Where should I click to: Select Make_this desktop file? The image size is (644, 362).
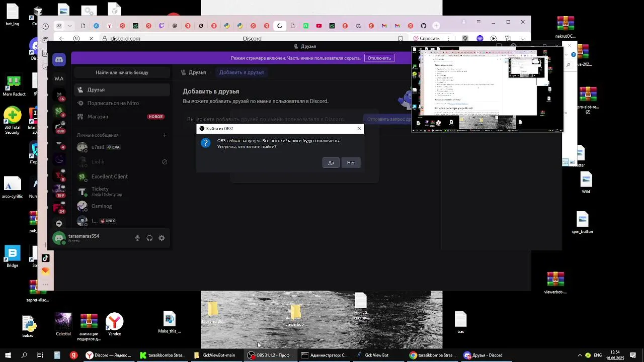pyautogui.click(x=169, y=322)
